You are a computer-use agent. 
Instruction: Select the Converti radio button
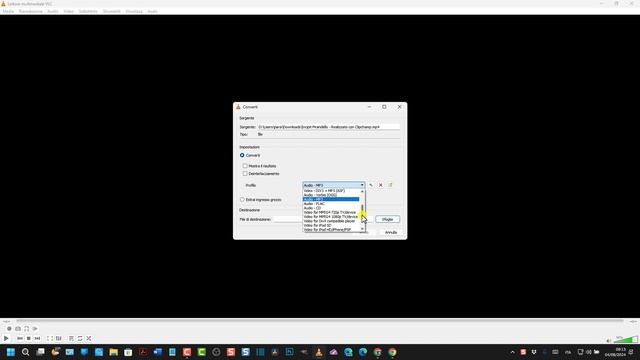(242, 156)
